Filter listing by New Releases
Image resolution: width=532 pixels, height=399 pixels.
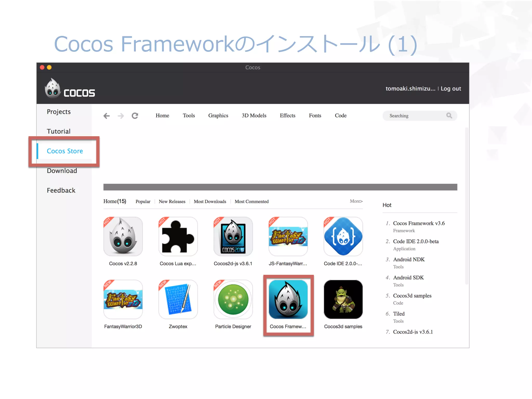tap(172, 202)
